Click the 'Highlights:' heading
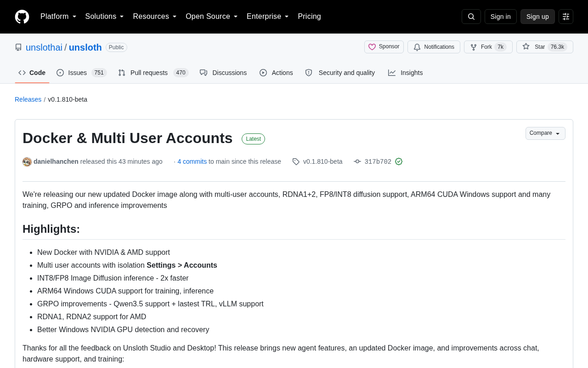 point(51,229)
